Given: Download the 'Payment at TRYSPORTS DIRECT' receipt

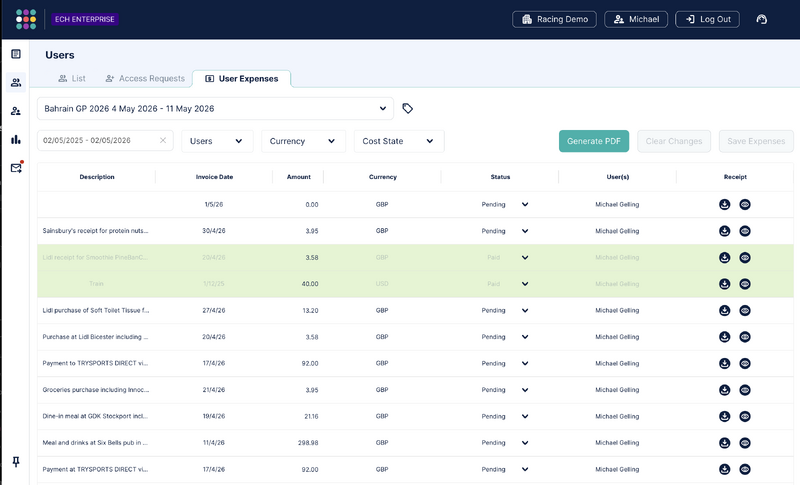Looking at the screenshot, I should click(x=724, y=470).
